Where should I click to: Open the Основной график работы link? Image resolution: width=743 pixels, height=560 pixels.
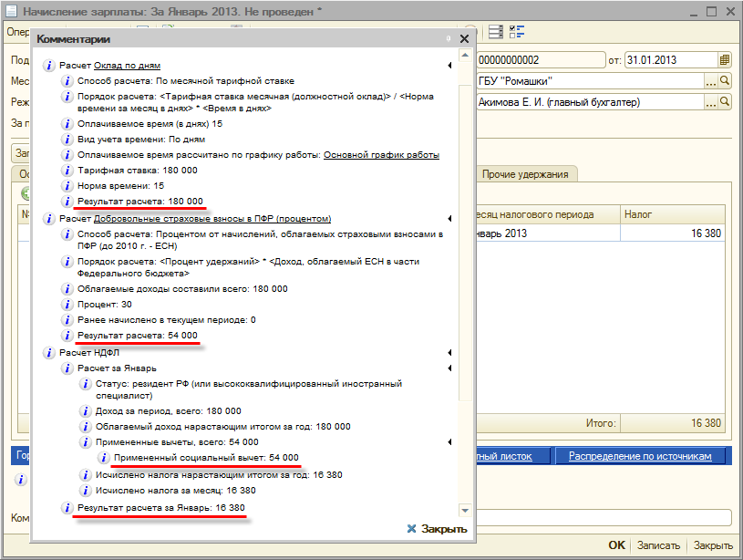(381, 155)
